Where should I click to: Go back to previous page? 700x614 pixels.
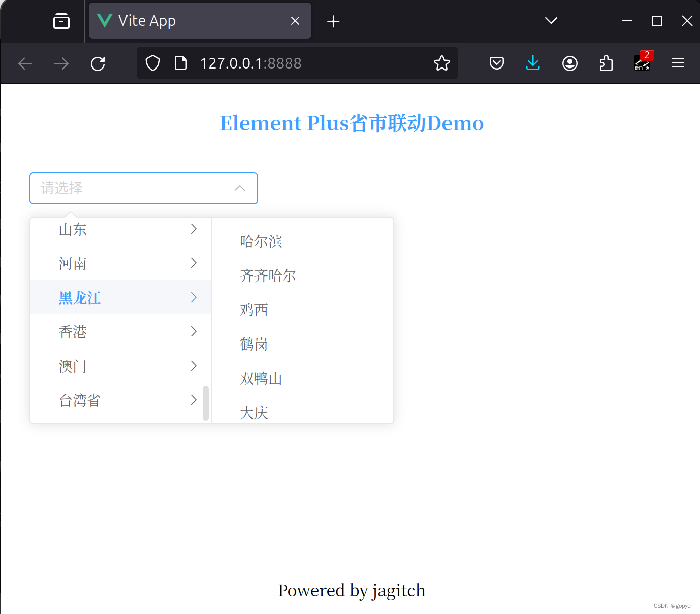pos(25,63)
